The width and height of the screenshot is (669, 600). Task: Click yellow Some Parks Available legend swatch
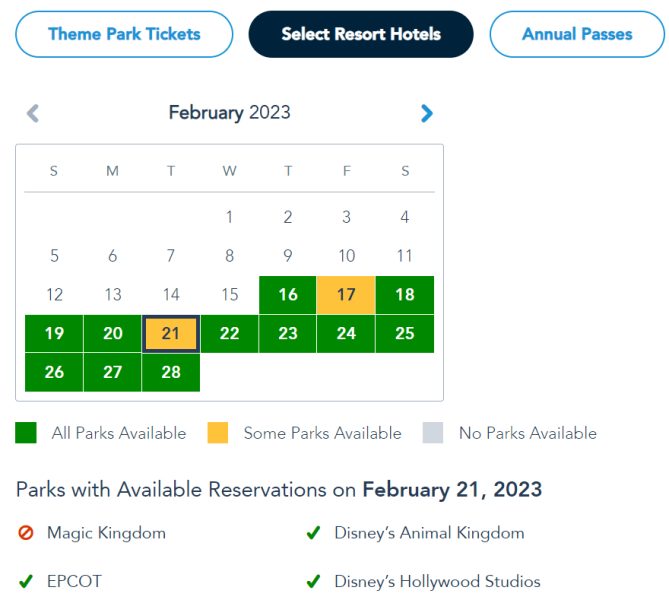coord(218,433)
